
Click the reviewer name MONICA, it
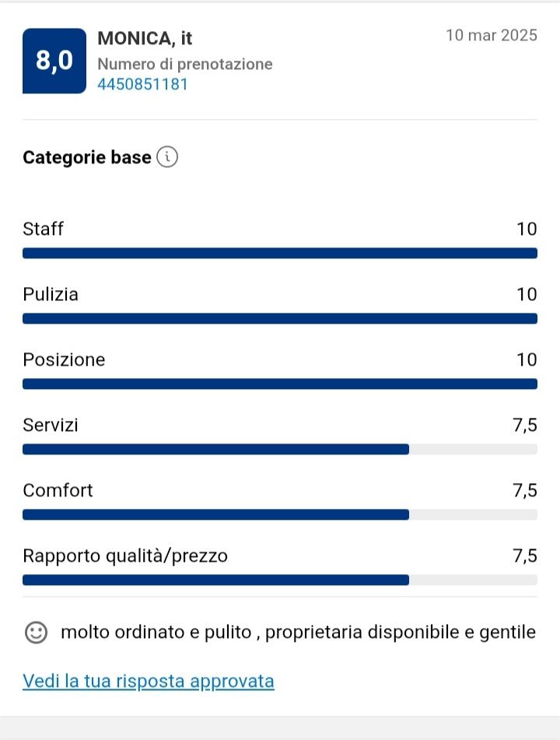point(145,38)
